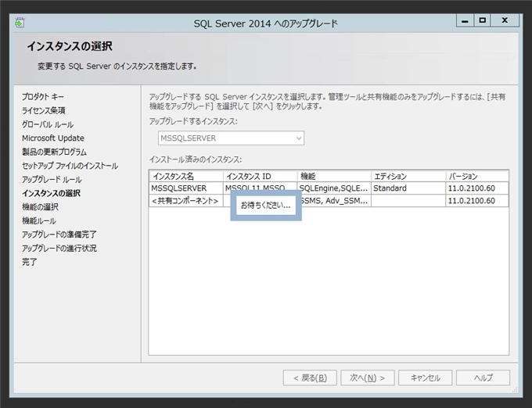Click the インスタンス名 column header
This screenshot has width=532, height=408.
[x=186, y=177]
